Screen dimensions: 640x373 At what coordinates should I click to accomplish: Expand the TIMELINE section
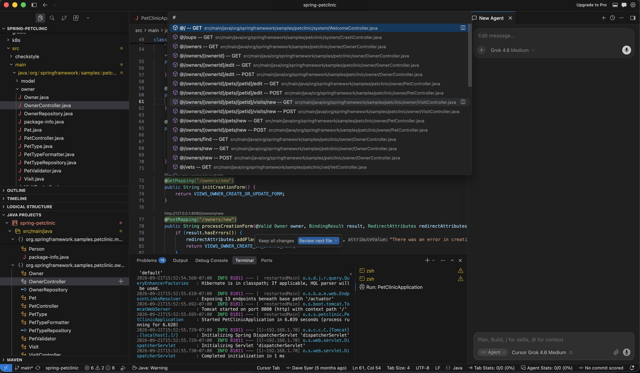click(17, 198)
